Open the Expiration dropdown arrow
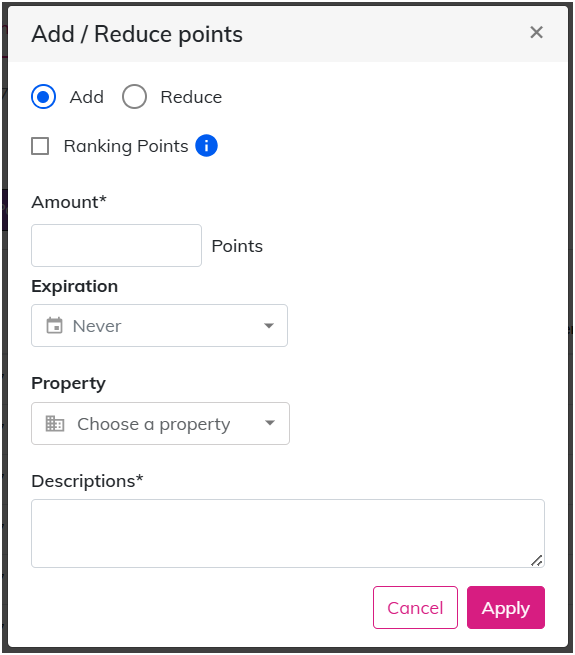The image size is (575, 655). coord(269,325)
